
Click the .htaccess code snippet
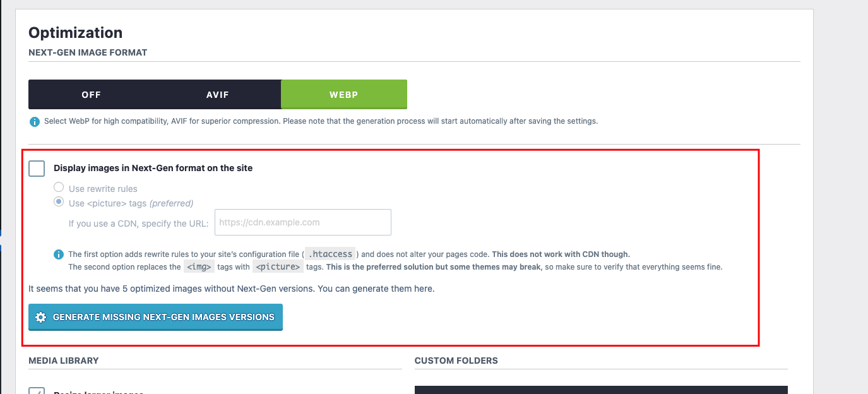click(330, 254)
